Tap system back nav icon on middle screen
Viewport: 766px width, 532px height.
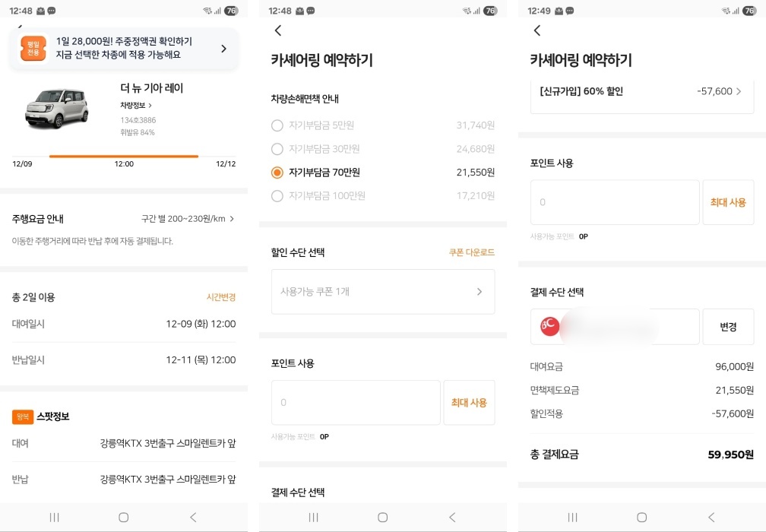(452, 517)
